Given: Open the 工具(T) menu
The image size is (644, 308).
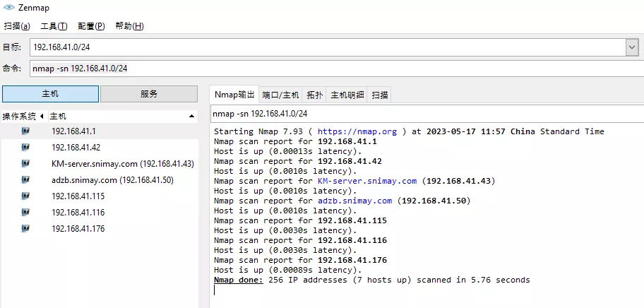Looking at the screenshot, I should tap(54, 26).
